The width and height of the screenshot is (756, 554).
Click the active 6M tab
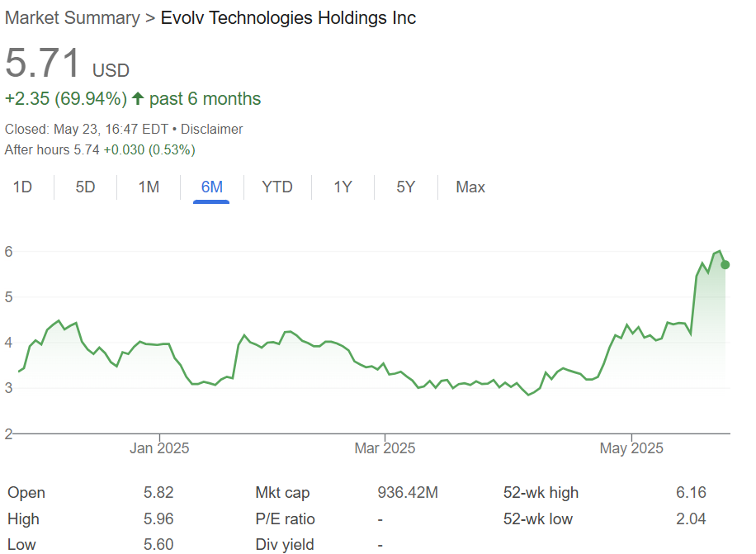click(212, 187)
